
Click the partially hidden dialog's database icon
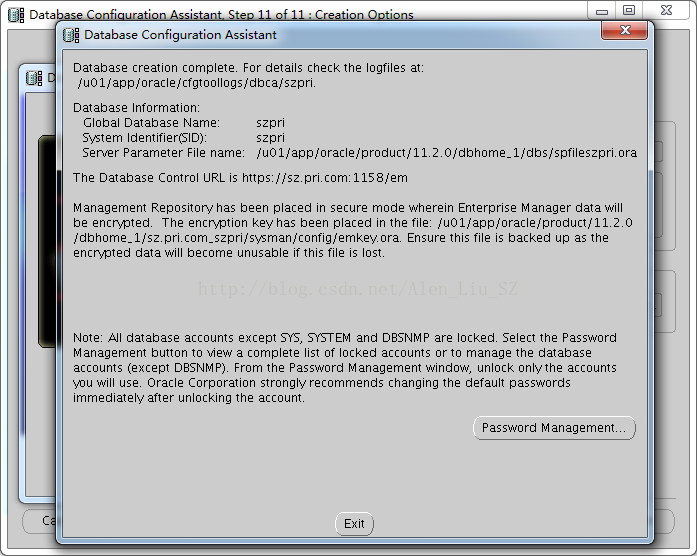[34, 78]
